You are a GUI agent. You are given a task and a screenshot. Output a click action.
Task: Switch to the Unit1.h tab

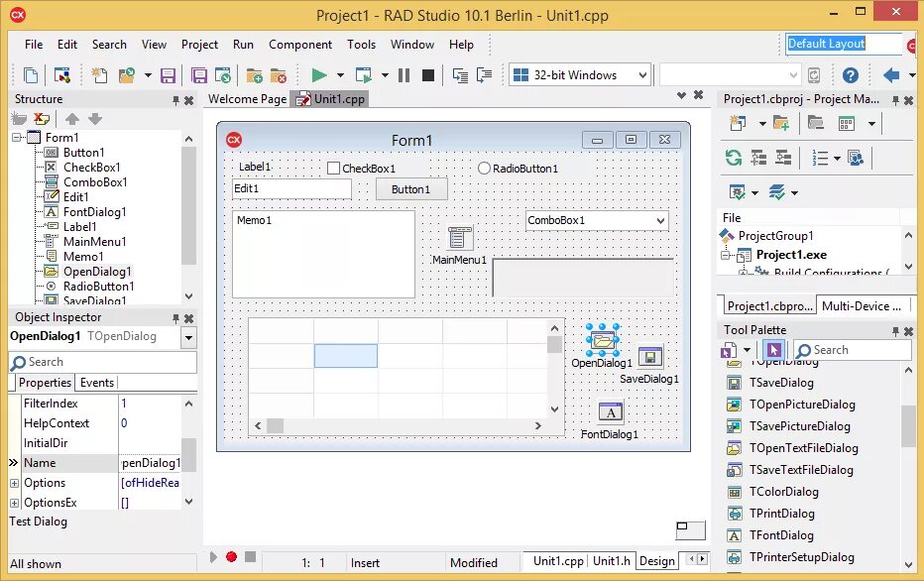(x=611, y=561)
